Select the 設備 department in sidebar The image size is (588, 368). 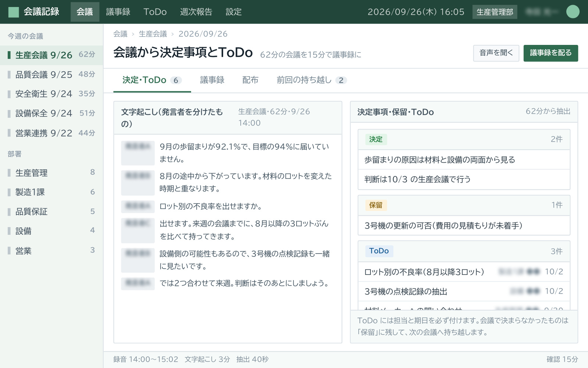click(51, 231)
